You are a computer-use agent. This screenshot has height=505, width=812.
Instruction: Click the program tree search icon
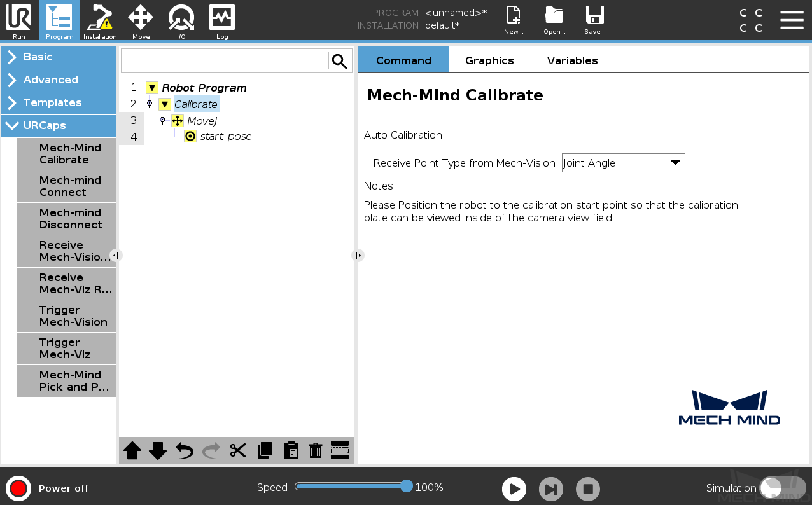tap(340, 61)
